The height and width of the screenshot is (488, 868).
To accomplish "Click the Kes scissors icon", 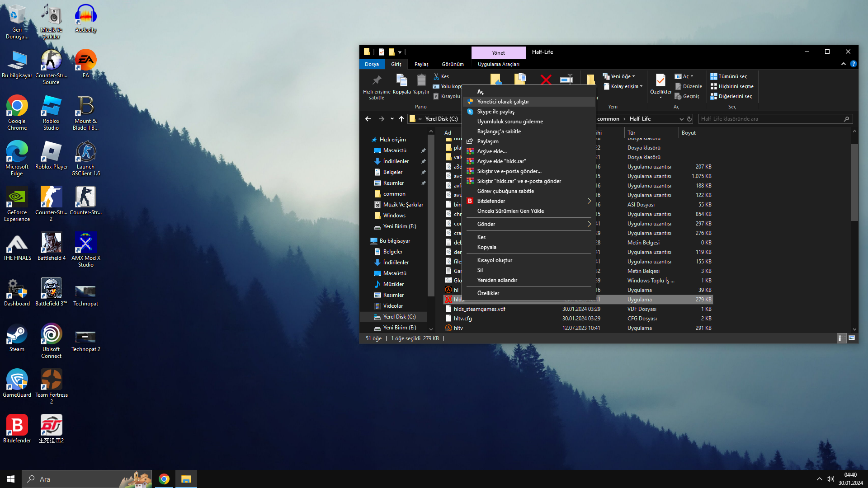I will pos(437,76).
